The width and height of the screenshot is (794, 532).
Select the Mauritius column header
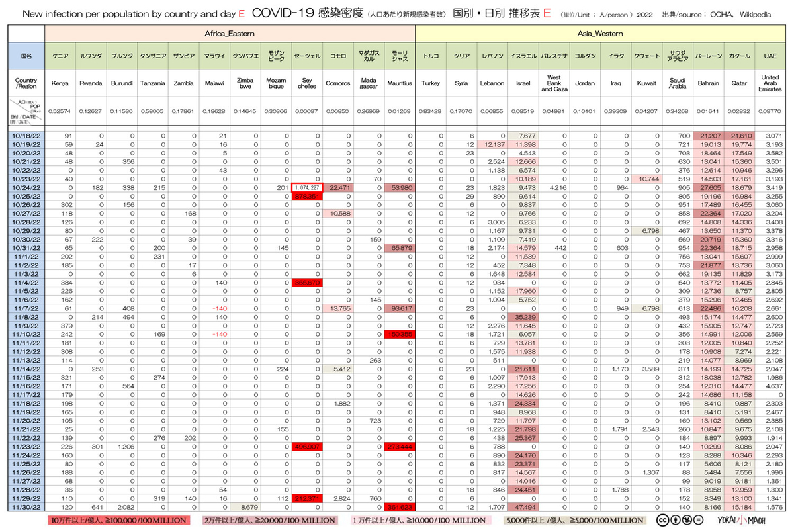click(399, 83)
